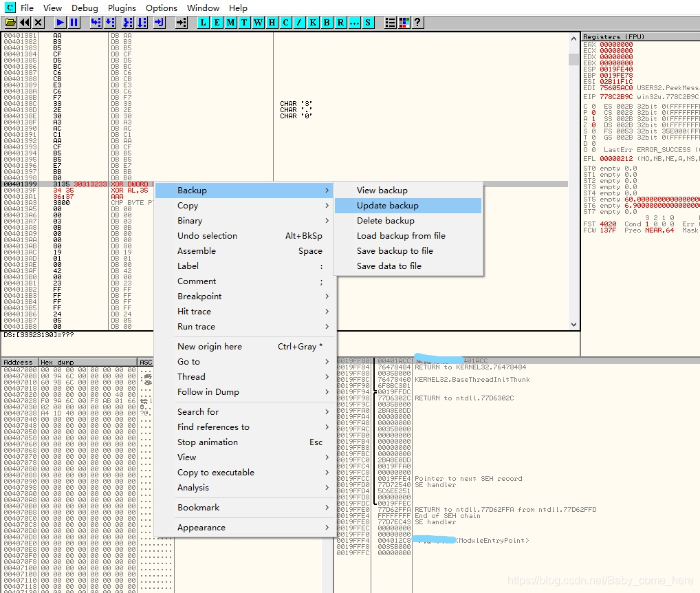Screen dimensions: 700x593
Task: Click the colored Appearance options icon
Action: pyautogui.click(x=404, y=22)
